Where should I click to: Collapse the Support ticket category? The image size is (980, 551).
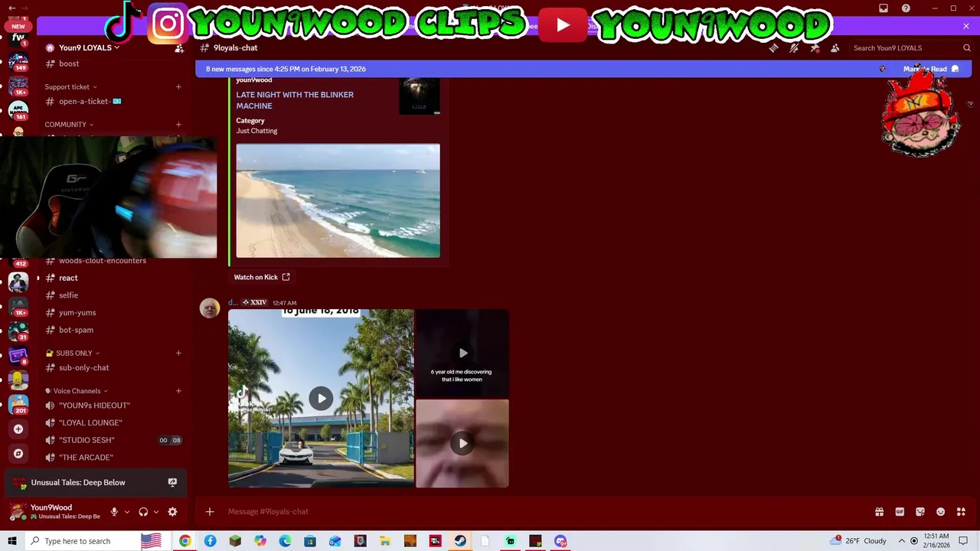point(70,87)
